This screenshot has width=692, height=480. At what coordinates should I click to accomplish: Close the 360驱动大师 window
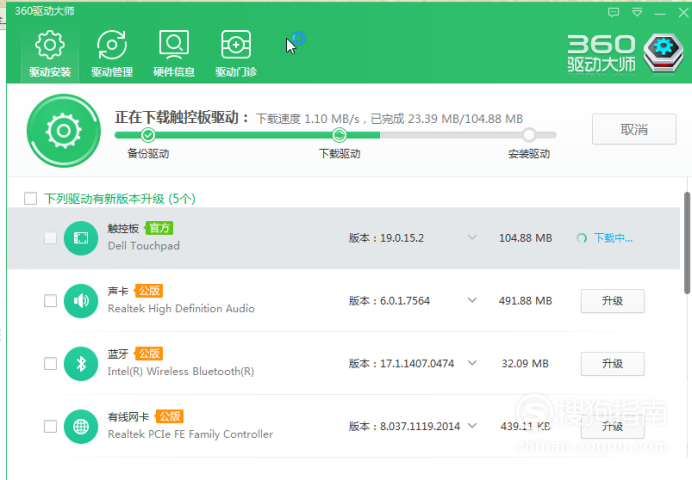click(x=683, y=12)
